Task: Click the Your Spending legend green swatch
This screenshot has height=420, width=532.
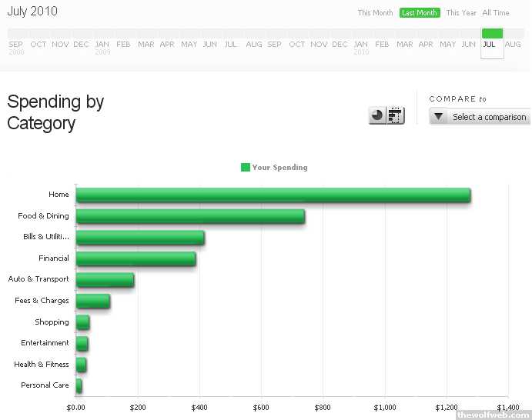Action: pyautogui.click(x=246, y=168)
